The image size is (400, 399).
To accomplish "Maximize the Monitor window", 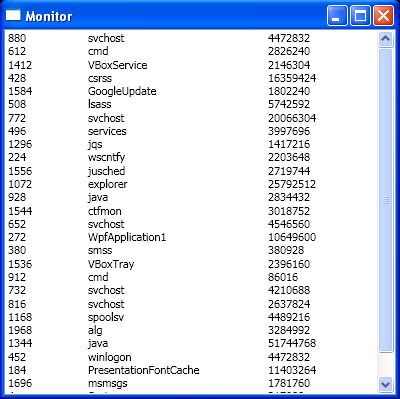I will 360,15.
